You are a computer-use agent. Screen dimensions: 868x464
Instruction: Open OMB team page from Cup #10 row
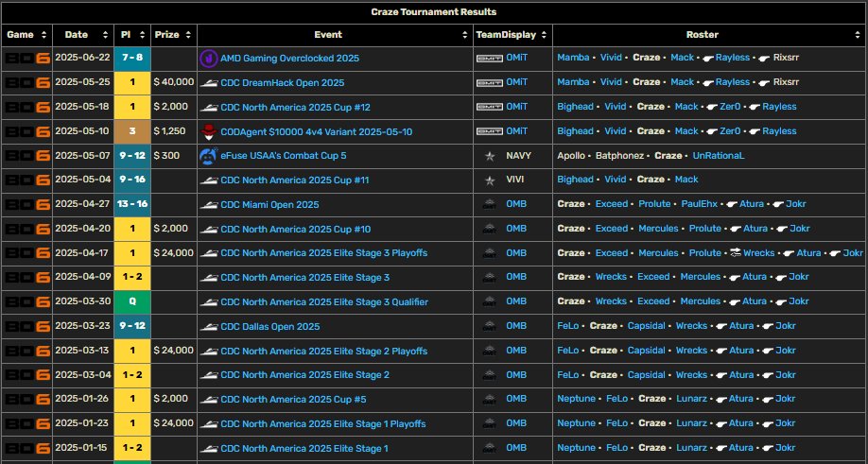pos(516,229)
